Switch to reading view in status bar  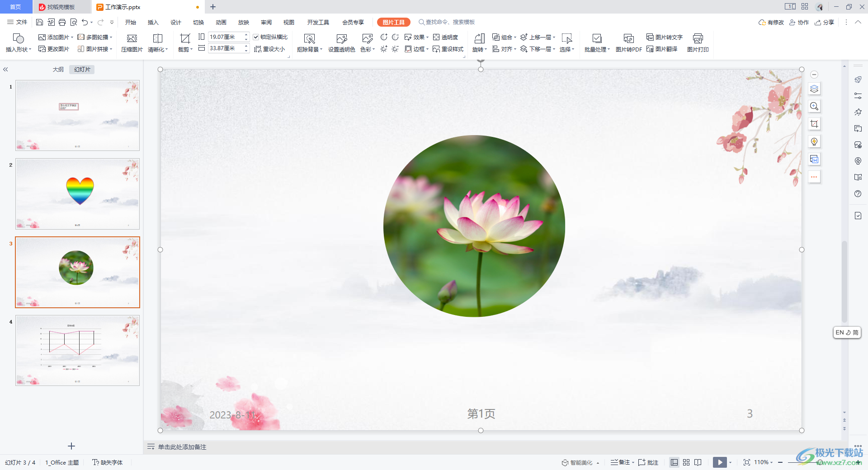(698, 462)
